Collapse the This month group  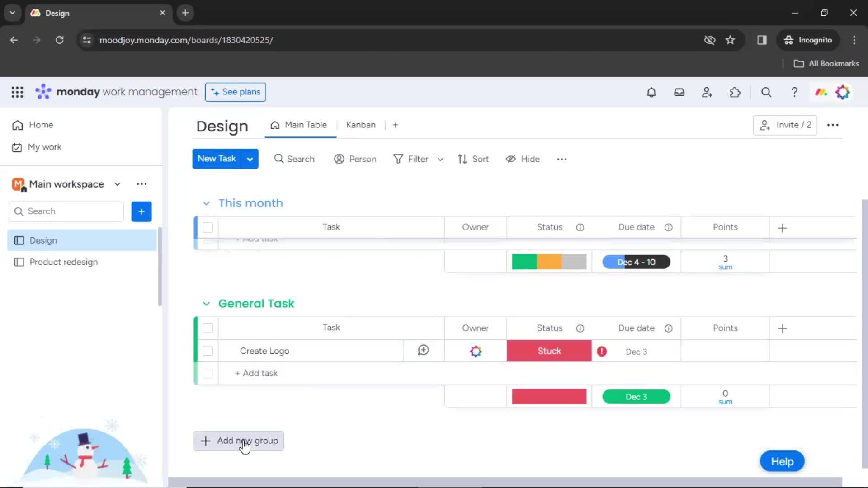tap(206, 202)
